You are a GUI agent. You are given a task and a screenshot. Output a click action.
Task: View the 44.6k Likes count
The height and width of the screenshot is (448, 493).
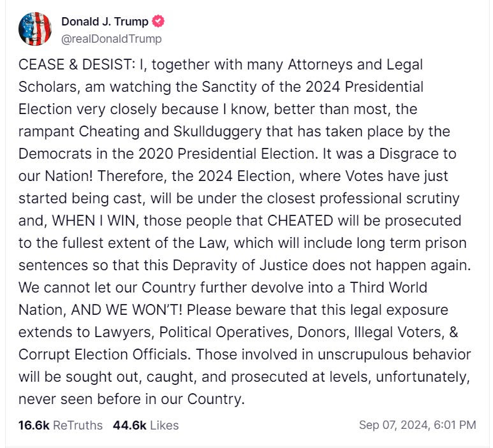pyautogui.click(x=129, y=425)
